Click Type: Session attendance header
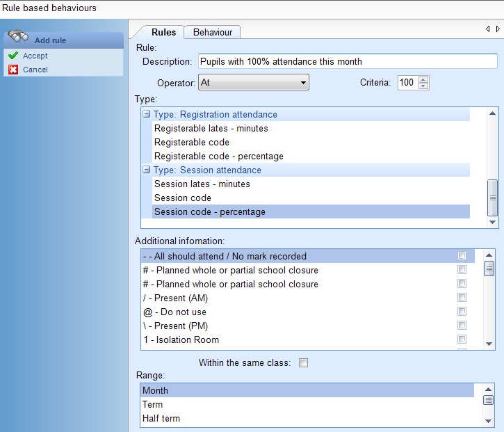The image size is (504, 432). pos(306,170)
